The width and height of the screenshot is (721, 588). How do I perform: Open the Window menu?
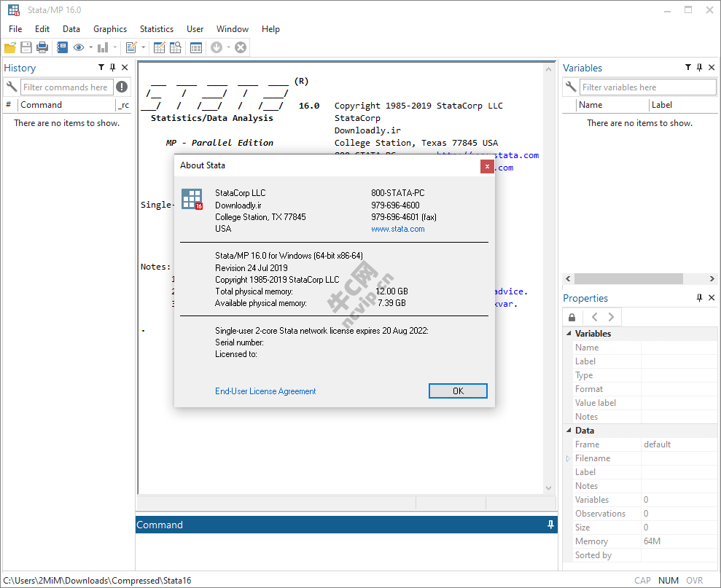tap(233, 29)
